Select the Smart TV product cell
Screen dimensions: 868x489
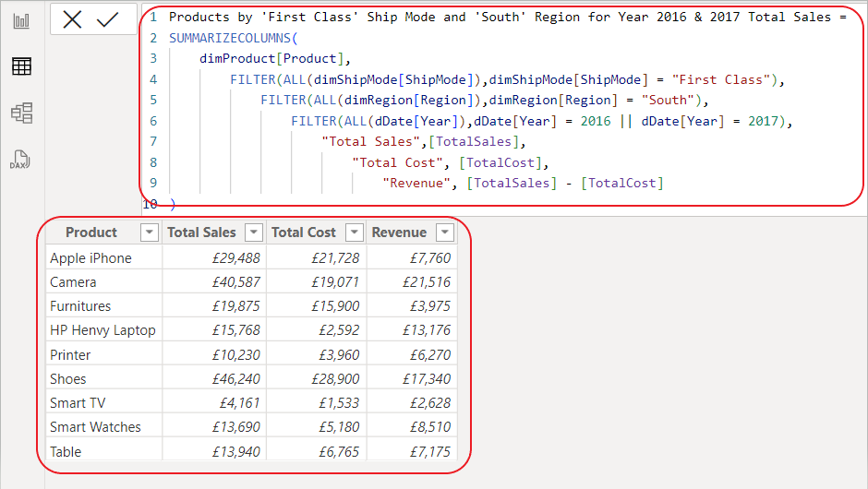(x=104, y=402)
